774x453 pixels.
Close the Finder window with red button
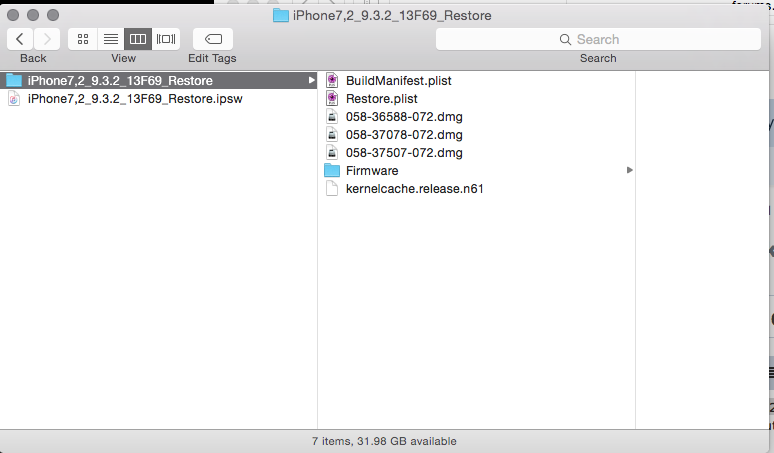click(13, 15)
